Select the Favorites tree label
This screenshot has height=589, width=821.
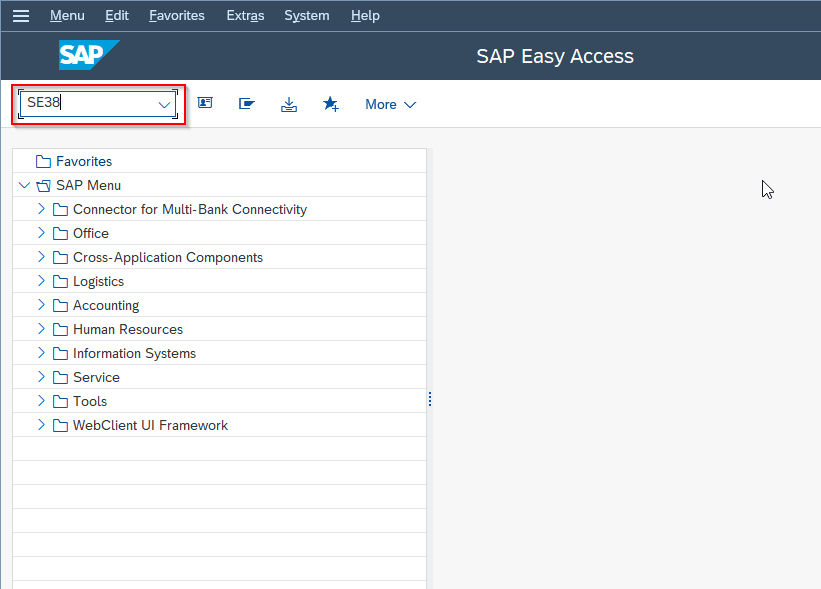click(x=84, y=161)
